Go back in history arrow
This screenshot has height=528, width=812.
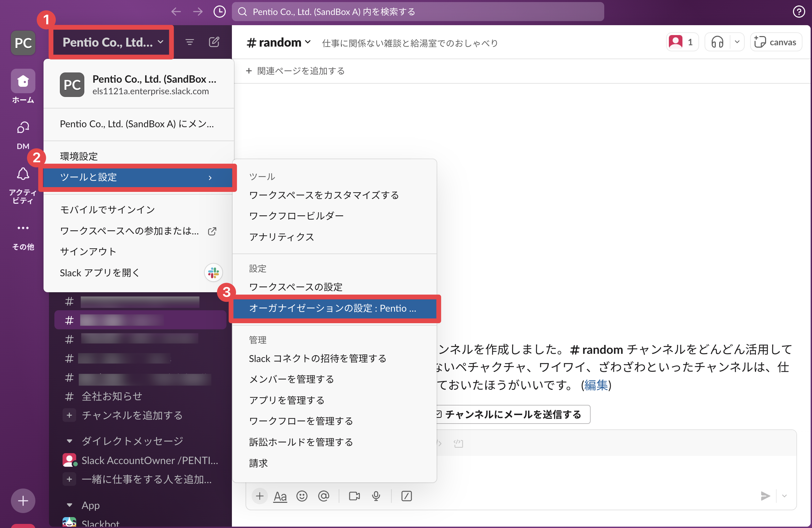click(x=176, y=12)
